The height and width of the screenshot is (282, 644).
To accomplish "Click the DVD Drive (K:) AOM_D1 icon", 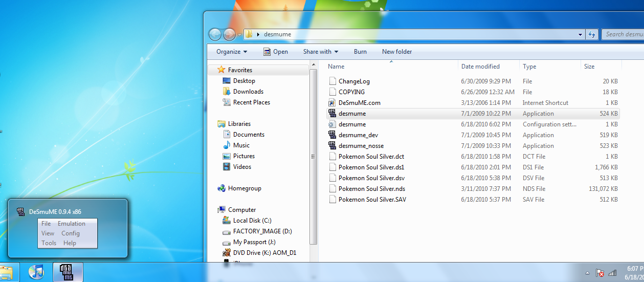I will click(227, 253).
